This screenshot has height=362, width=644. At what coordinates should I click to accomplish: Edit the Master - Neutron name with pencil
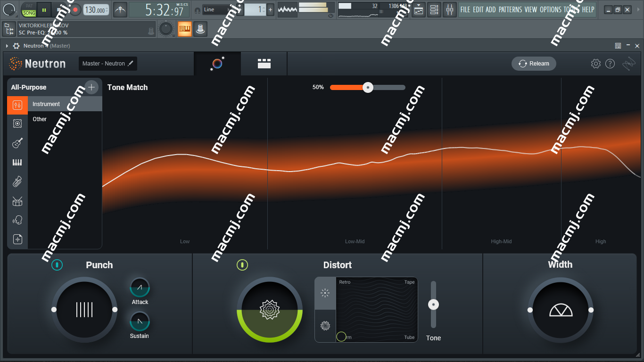(131, 63)
